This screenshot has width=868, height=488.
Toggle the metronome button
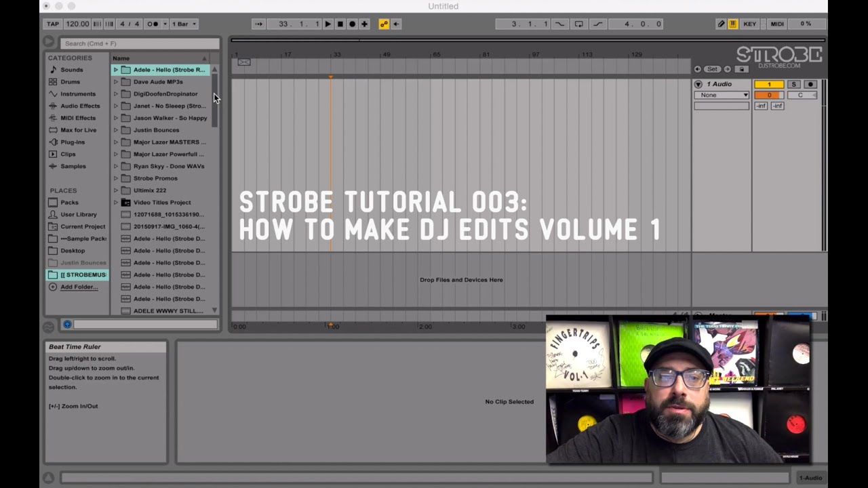[x=152, y=24]
